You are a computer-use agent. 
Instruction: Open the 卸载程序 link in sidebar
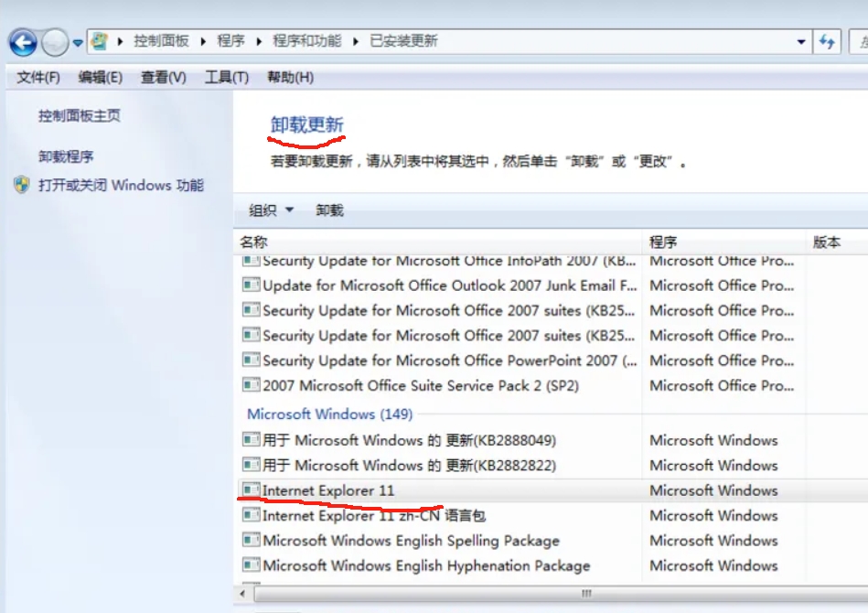tap(66, 156)
